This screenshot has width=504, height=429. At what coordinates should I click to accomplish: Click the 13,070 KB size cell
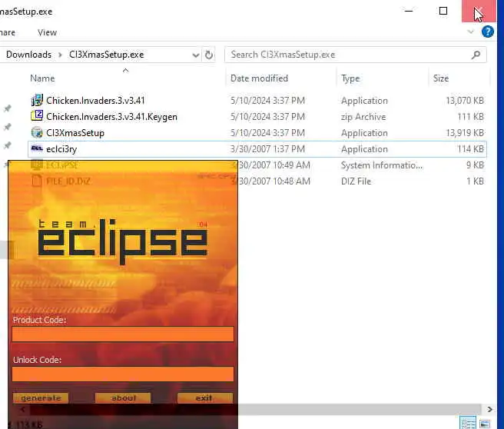point(465,101)
